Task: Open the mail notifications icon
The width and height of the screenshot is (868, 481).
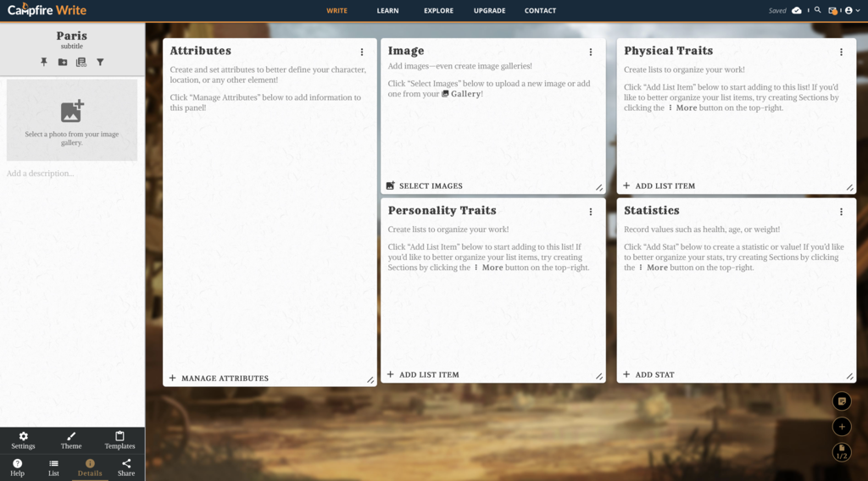Action: [832, 10]
